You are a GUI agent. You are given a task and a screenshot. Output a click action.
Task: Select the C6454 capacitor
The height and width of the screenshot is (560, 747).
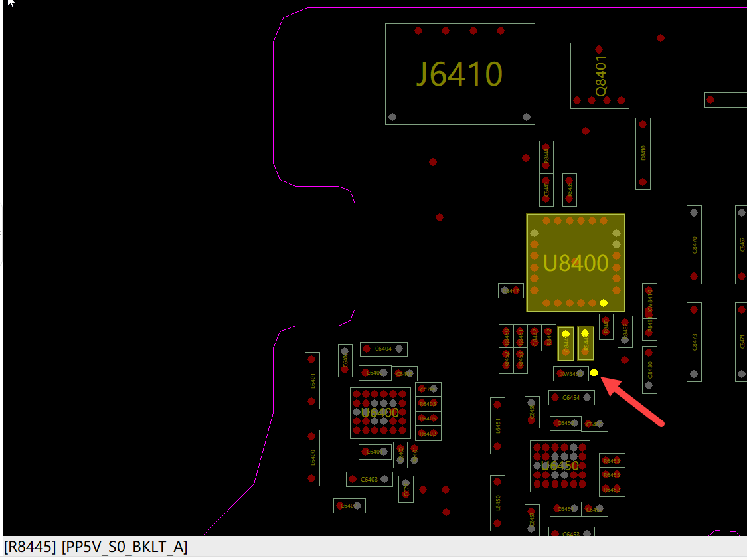(571, 397)
